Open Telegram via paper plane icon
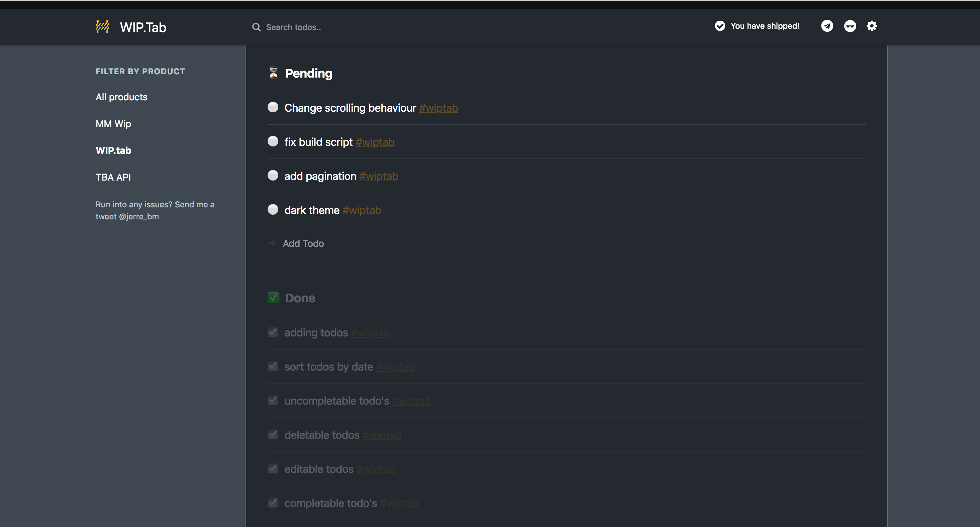Image resolution: width=980 pixels, height=527 pixels. tap(827, 26)
